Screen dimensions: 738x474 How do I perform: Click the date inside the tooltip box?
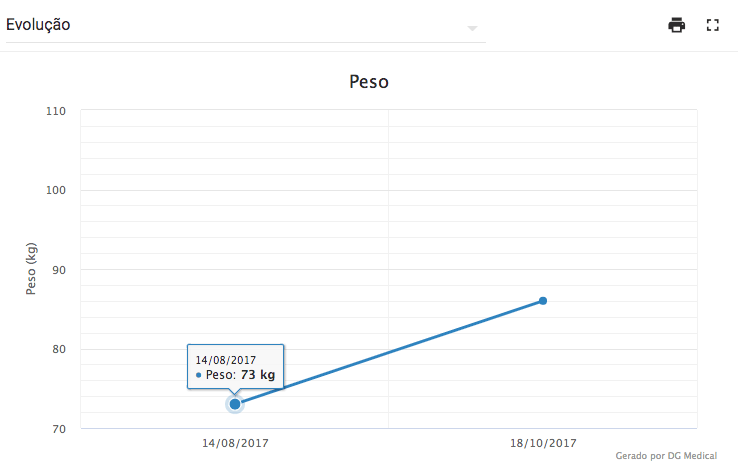click(226, 359)
